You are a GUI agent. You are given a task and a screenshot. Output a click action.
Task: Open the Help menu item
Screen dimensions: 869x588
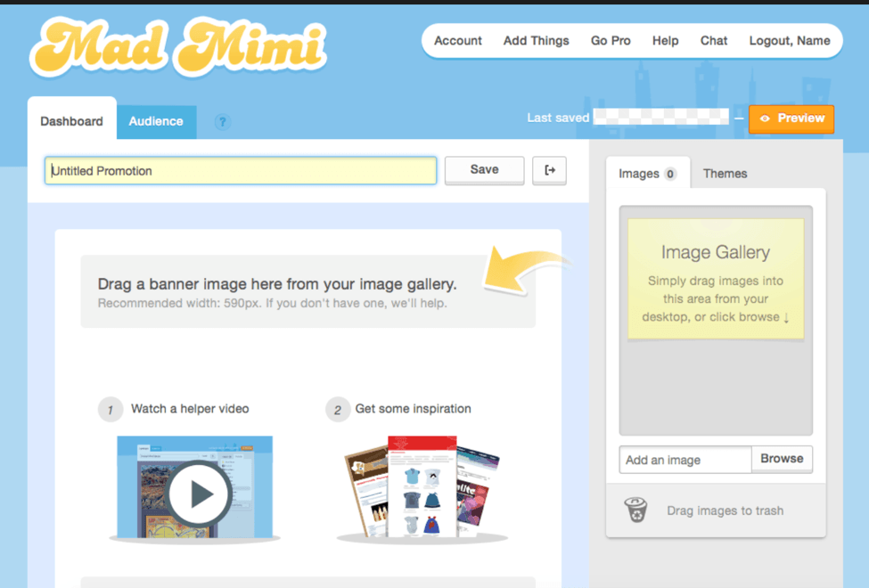(665, 41)
